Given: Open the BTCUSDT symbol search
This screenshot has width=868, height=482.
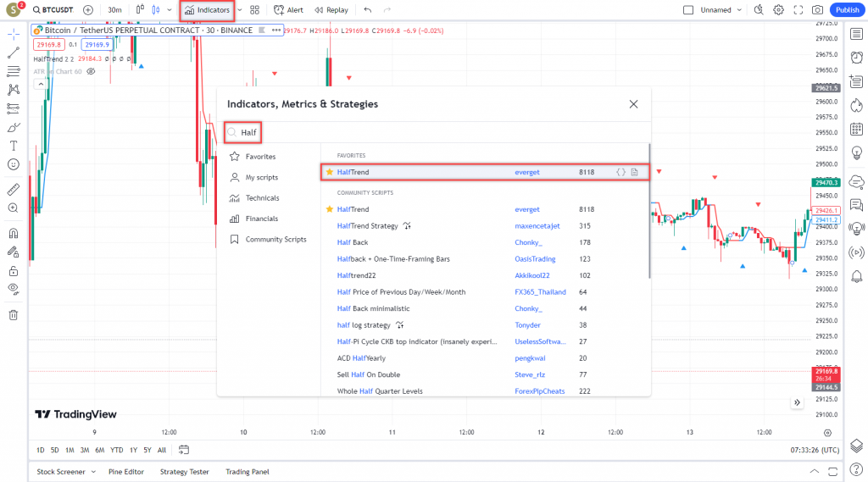Looking at the screenshot, I should point(53,10).
